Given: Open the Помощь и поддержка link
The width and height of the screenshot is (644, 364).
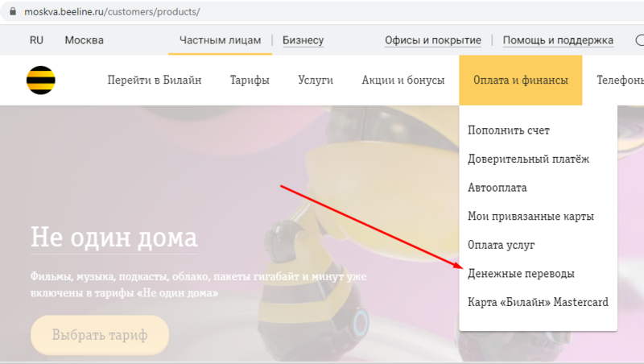Looking at the screenshot, I should pyautogui.click(x=558, y=40).
